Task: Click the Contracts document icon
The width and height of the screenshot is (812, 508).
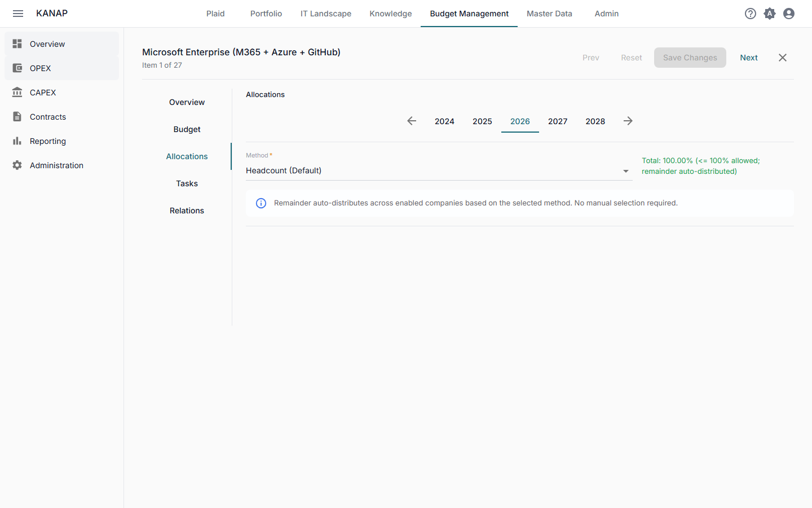Action: pyautogui.click(x=17, y=117)
